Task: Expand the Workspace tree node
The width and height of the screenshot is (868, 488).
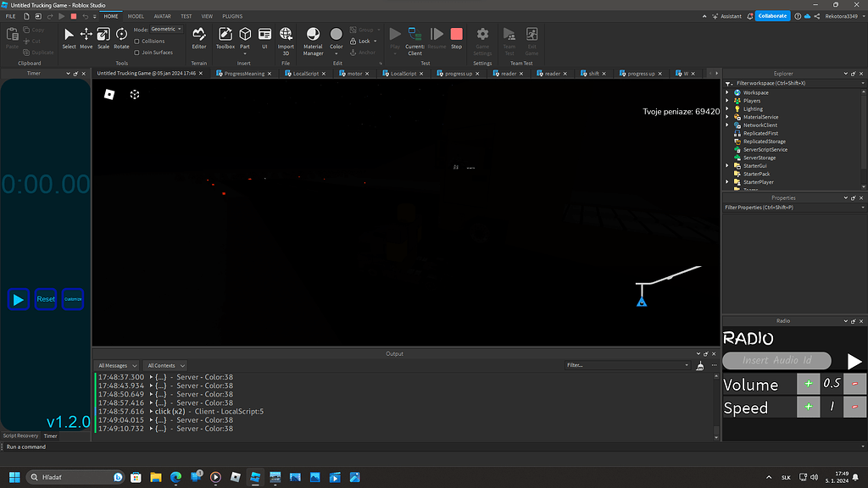Action: [727, 92]
